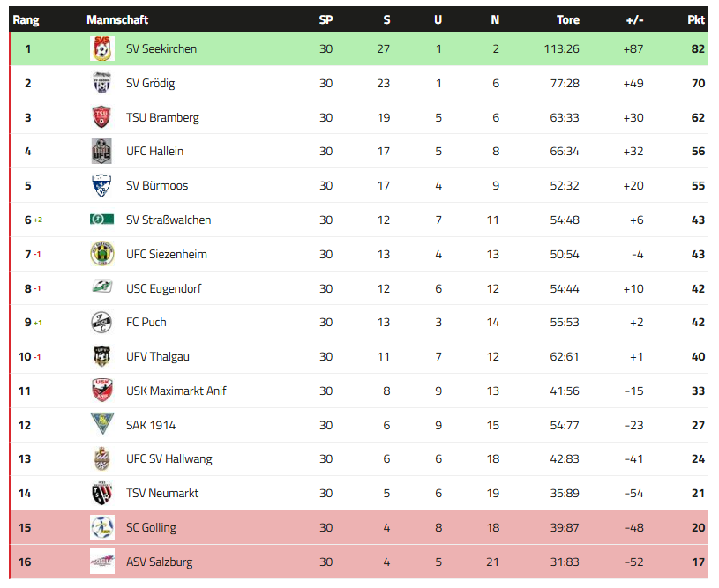Select the SAK 1914 triangle crest
The height and width of the screenshot is (588, 719).
pyautogui.click(x=101, y=424)
